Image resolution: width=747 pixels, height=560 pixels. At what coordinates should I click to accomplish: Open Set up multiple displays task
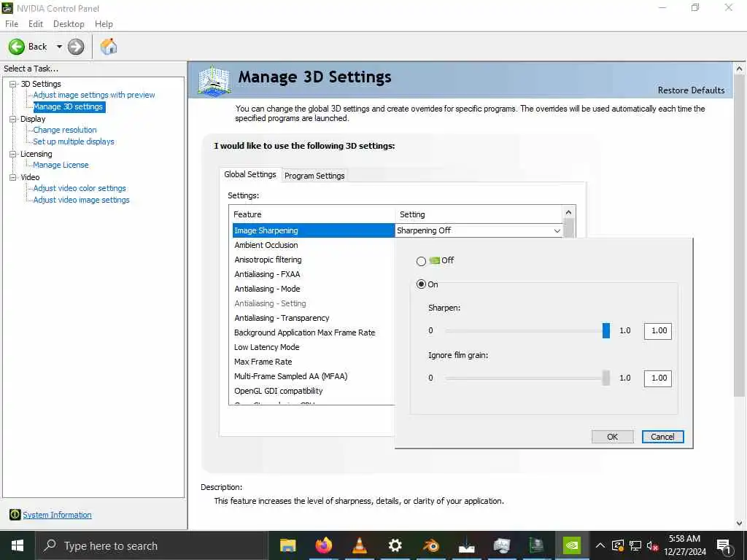pos(74,141)
